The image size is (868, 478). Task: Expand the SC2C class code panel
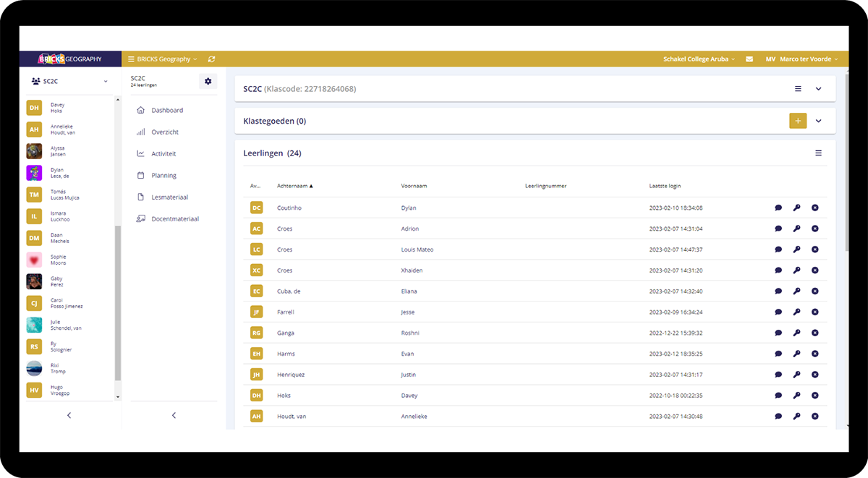(x=818, y=89)
